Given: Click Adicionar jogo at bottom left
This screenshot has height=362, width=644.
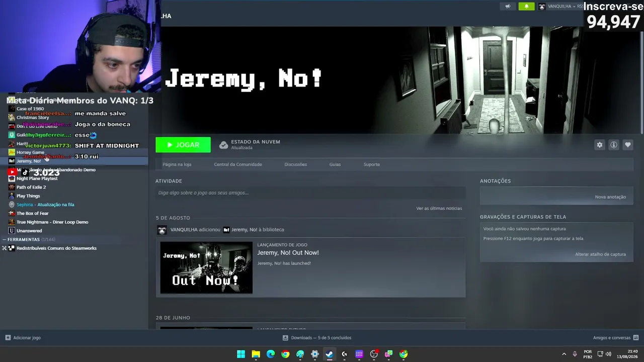Looking at the screenshot, I should coord(23,338).
